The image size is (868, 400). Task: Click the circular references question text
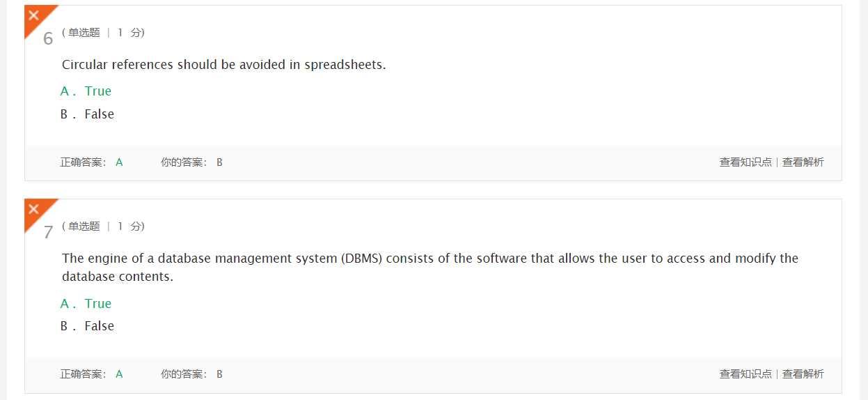click(224, 65)
